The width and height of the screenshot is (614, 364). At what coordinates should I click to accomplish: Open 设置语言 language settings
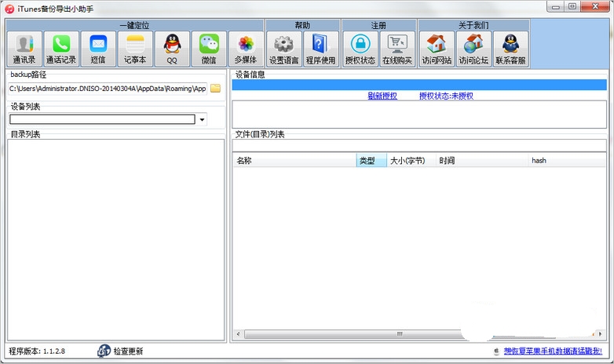coord(284,49)
